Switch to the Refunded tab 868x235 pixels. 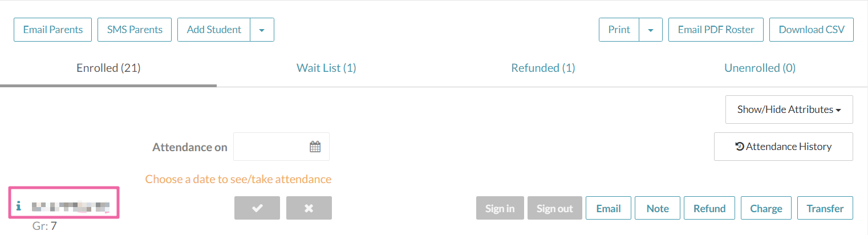click(543, 68)
